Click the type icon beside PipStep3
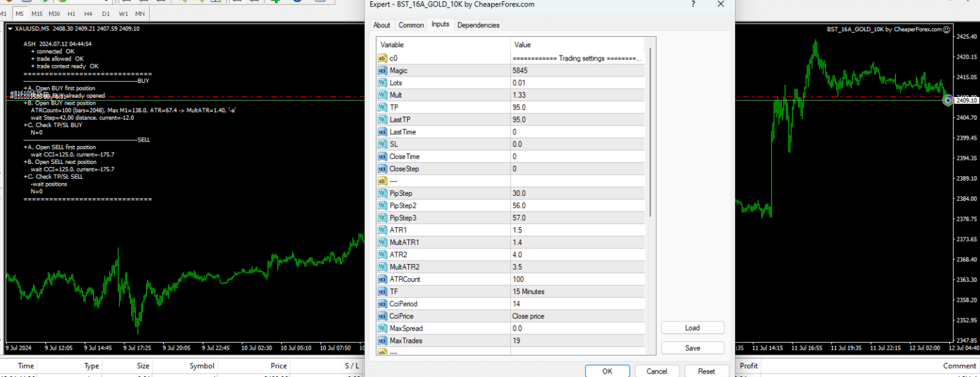Viewport: 980px width, 377px height. (382, 218)
